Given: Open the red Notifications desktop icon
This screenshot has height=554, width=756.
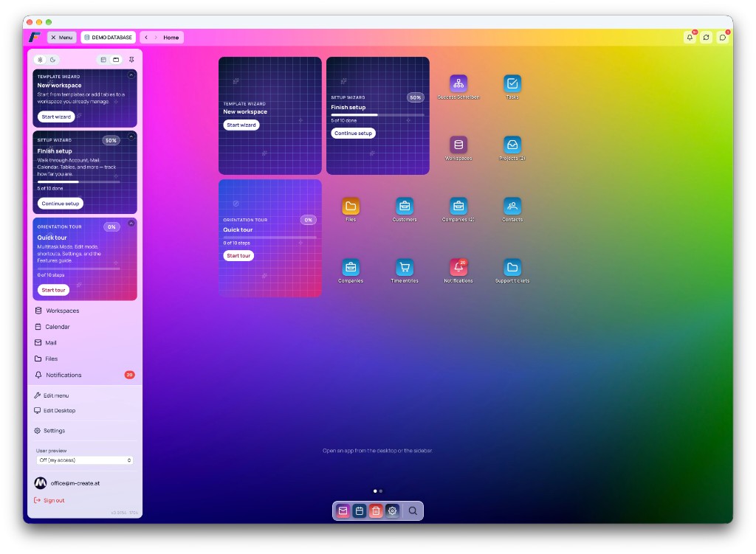Looking at the screenshot, I should point(458,267).
